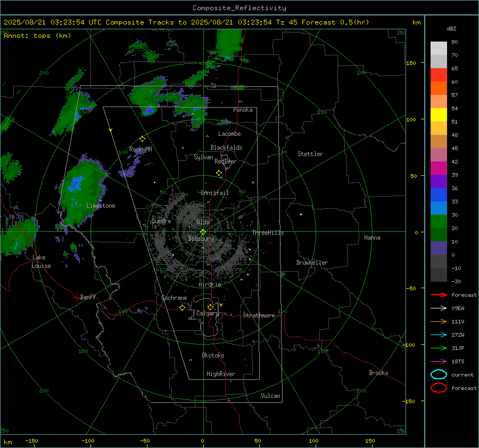Click the Ponoka city label

243,110
